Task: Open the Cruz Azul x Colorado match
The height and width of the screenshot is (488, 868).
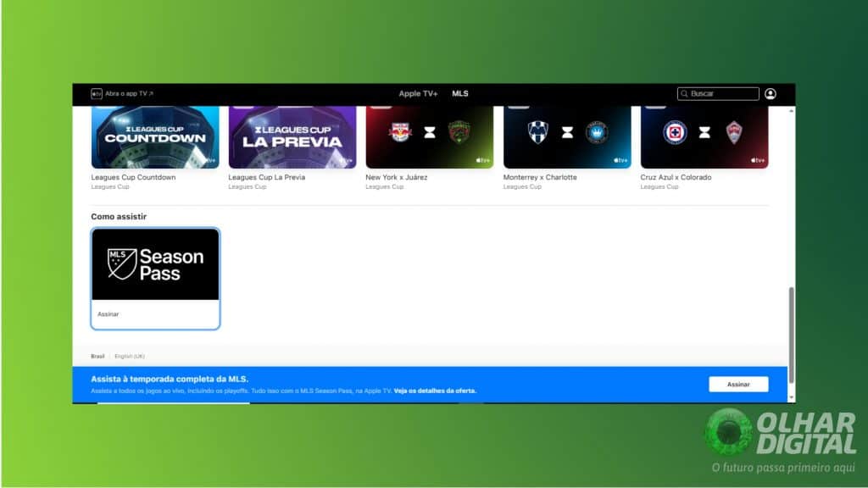Action: pos(704,134)
